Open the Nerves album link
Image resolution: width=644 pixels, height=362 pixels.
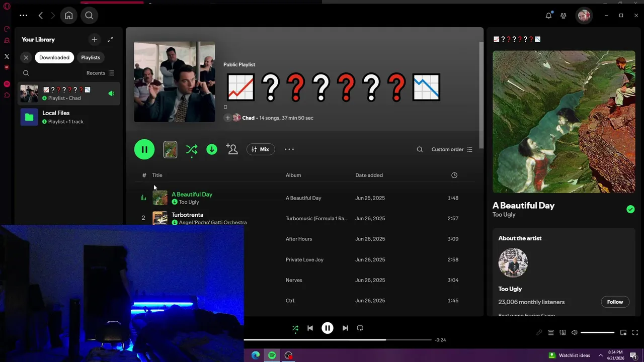click(x=294, y=280)
